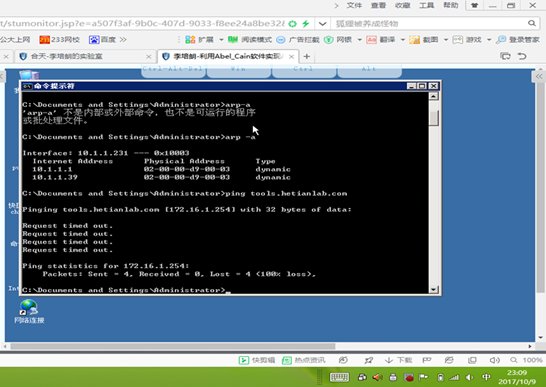546x387 pixels.
Task: Click the printer tray icon
Action: point(393,377)
